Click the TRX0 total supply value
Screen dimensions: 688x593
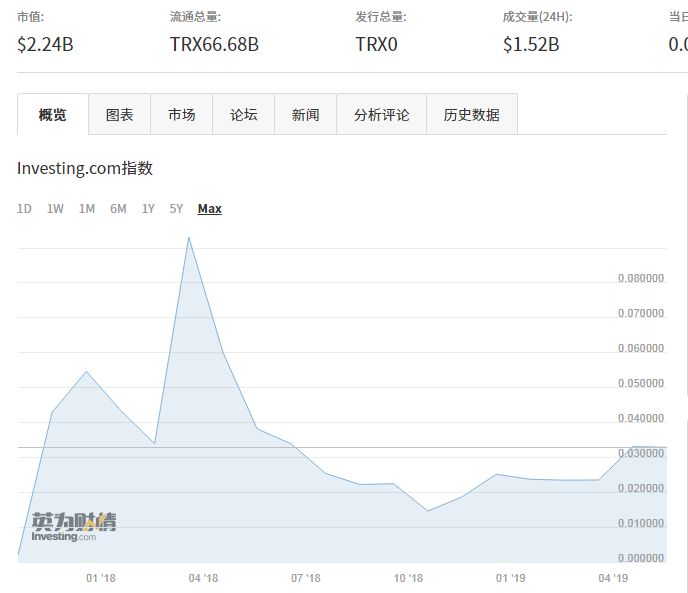(376, 44)
